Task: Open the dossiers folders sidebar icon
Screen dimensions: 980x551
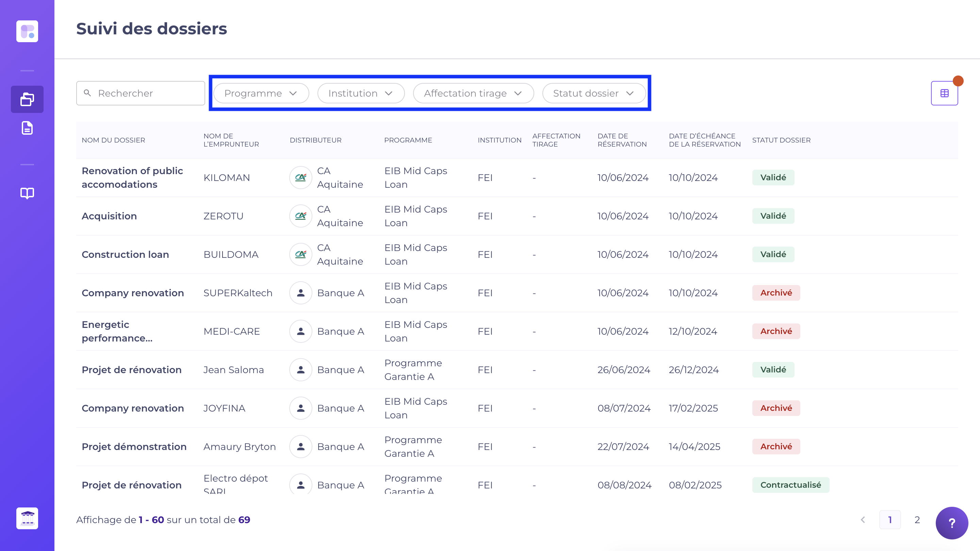Action: point(27,99)
